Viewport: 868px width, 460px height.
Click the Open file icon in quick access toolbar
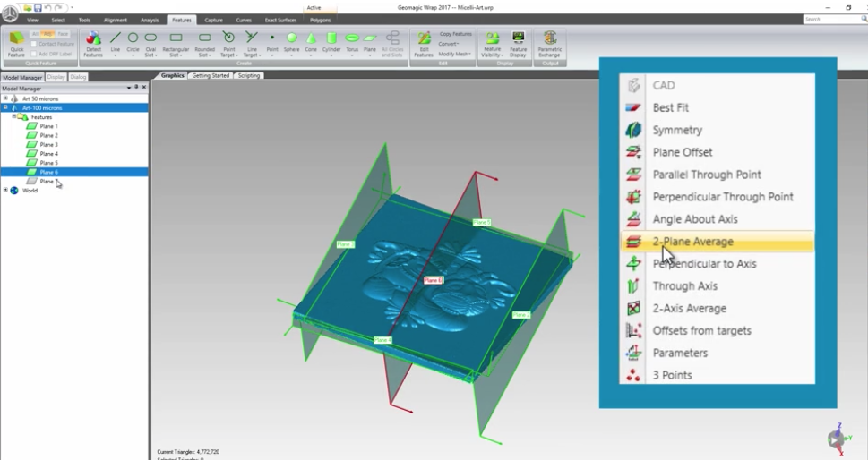click(x=28, y=8)
